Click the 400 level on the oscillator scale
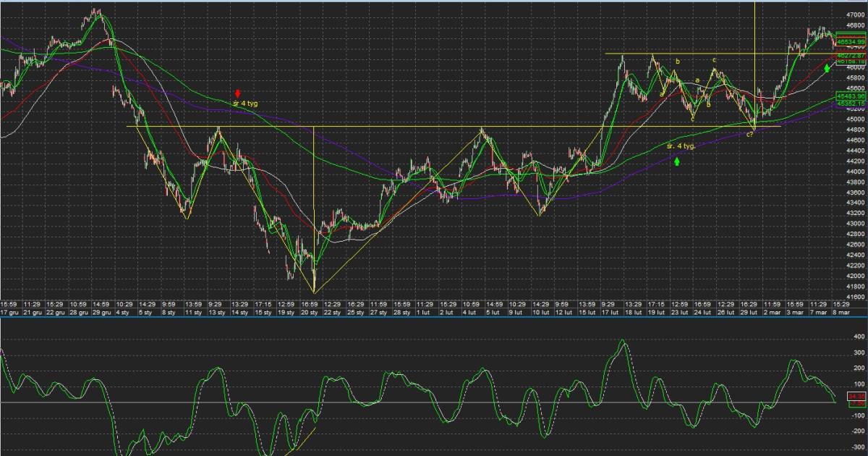This screenshot has height=456, width=868. [x=858, y=337]
